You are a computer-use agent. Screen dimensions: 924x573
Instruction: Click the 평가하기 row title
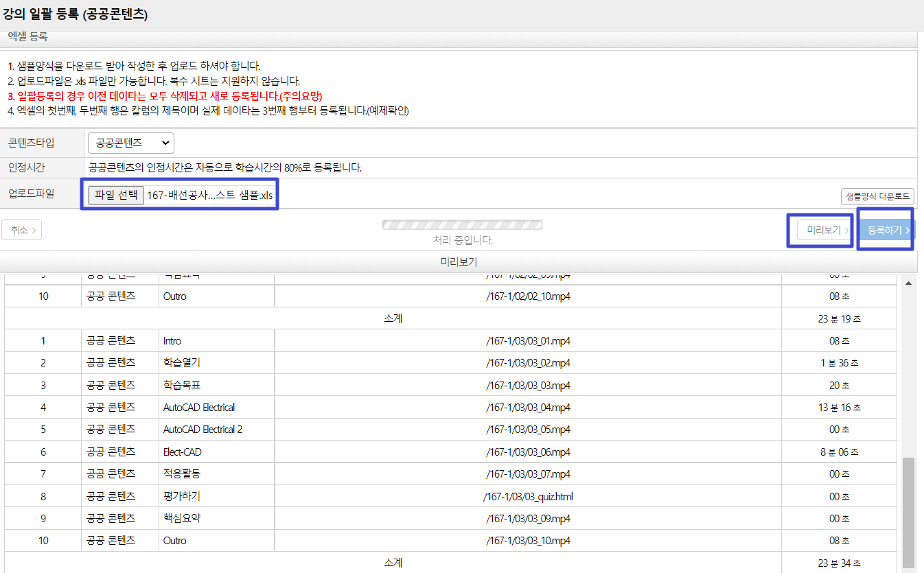pos(182,496)
